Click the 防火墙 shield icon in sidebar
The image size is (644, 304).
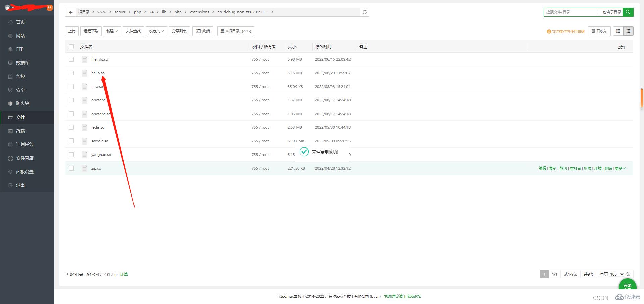(x=10, y=103)
